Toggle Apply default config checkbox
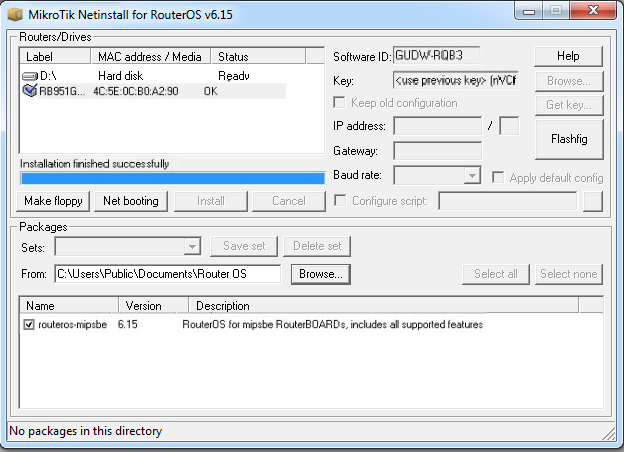Viewport: 624px width, 452px height. (498, 177)
